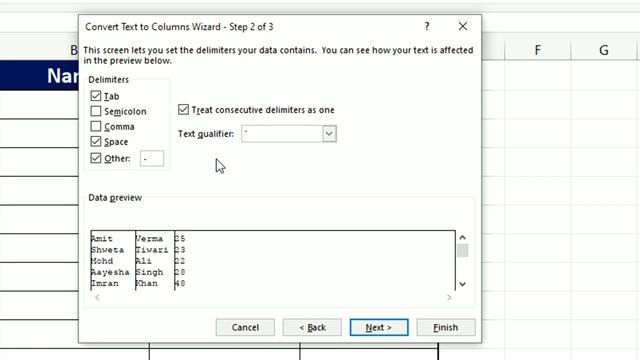Click 'Amit' in the data preview
The width and height of the screenshot is (640, 360).
pos(102,238)
